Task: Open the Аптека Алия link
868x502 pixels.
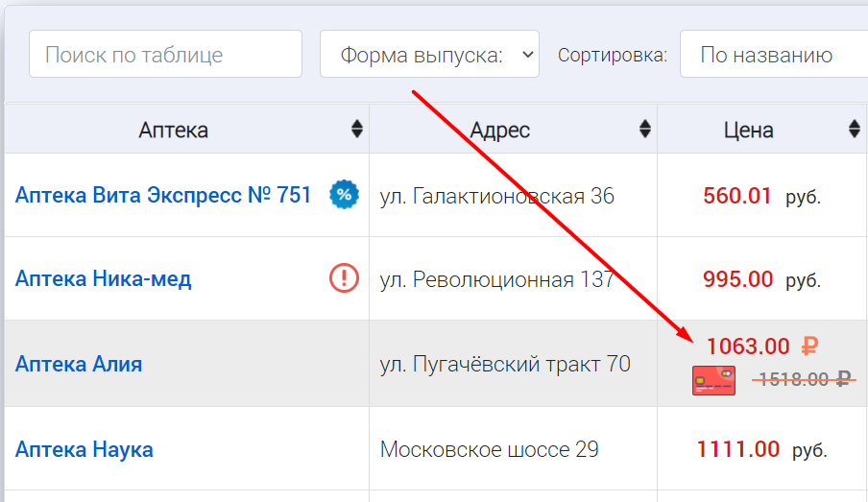Action: pos(79,364)
